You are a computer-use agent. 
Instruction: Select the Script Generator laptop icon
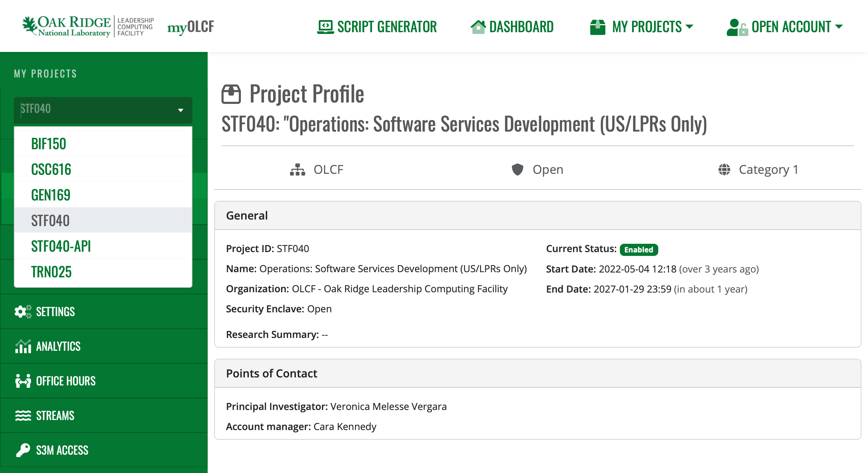coord(325,26)
